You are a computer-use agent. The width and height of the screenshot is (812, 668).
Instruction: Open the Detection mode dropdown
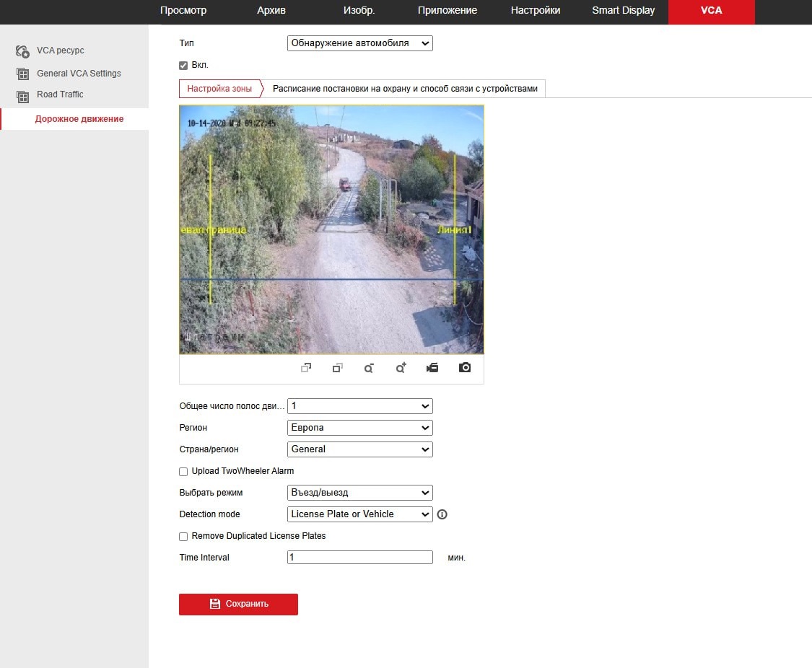359,514
